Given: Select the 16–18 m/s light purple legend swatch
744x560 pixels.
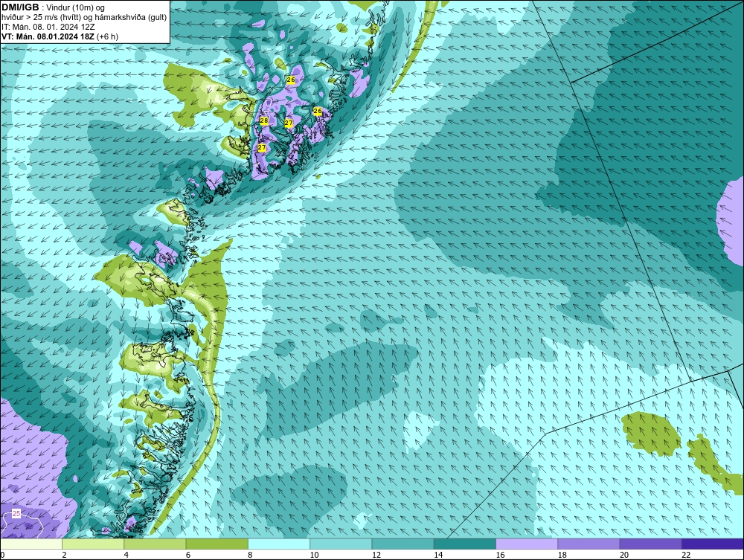Looking at the screenshot, I should [x=527, y=544].
